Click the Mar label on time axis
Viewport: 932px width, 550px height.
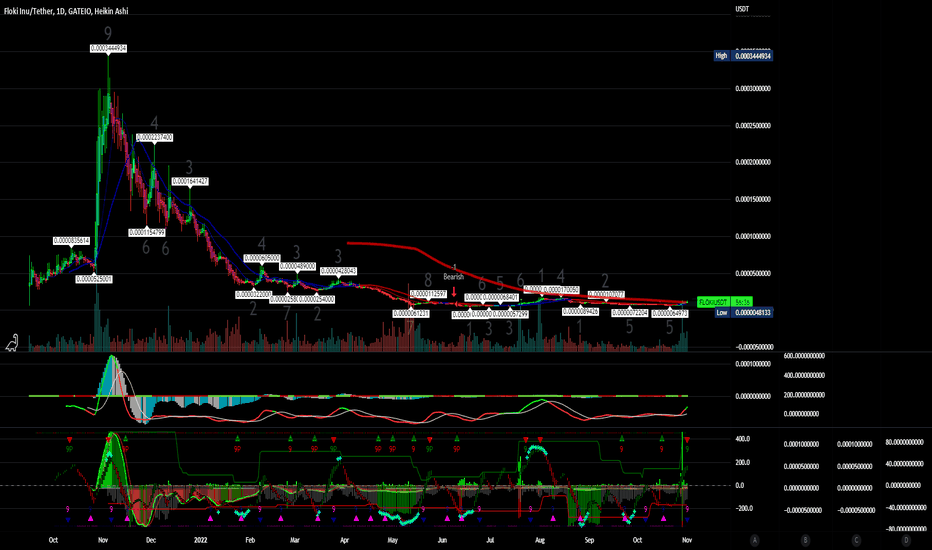295,540
